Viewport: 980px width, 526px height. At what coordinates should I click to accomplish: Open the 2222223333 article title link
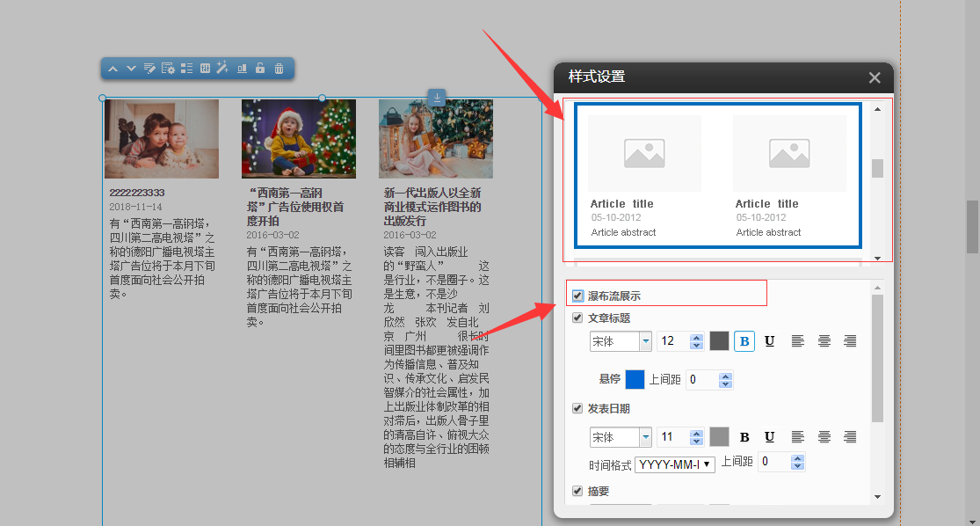pos(136,193)
